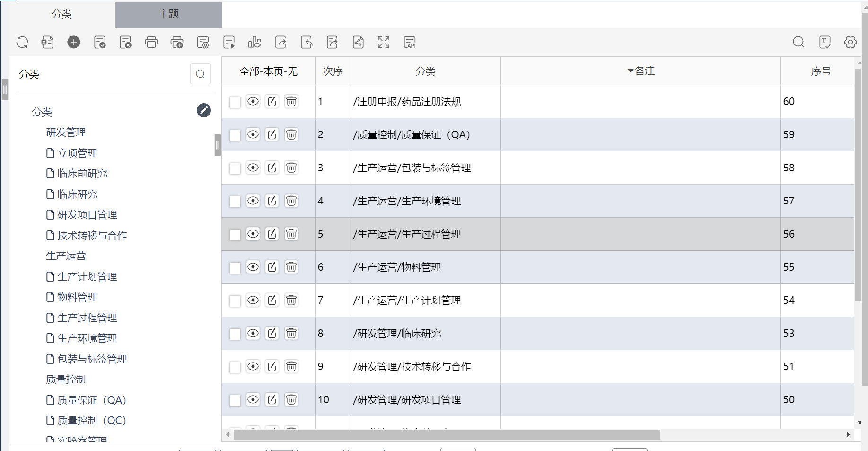Select 生产运营 node in category tree

(x=66, y=256)
